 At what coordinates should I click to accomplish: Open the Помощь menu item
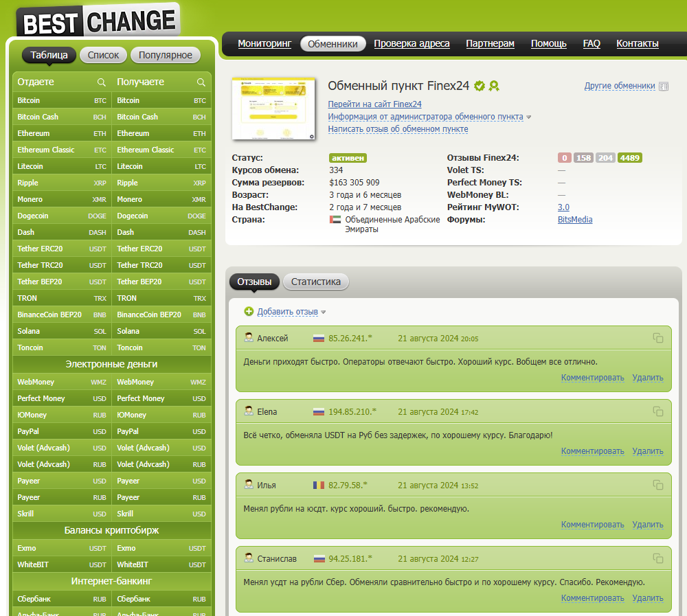[x=549, y=44]
